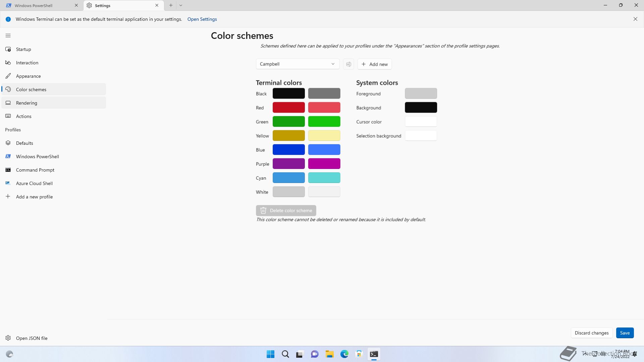Click the Appearance brush icon in the sidebar
The height and width of the screenshot is (362, 644).
(8, 76)
